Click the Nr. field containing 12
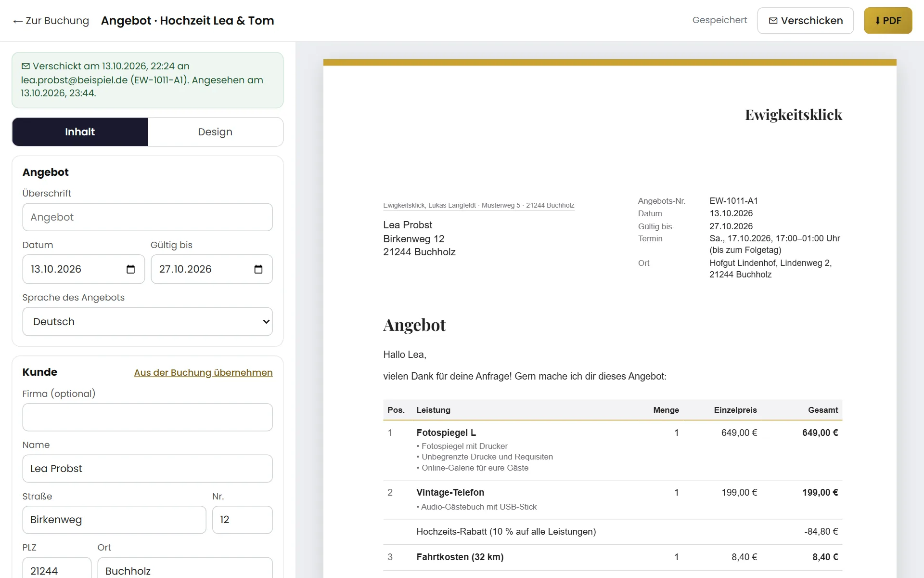The width and height of the screenshot is (924, 578). [242, 520]
